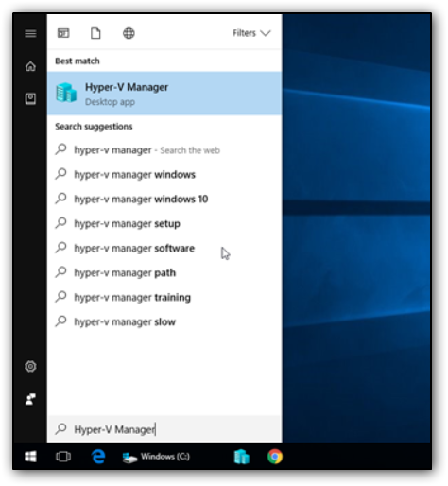Select 'hyper-v manager slow' suggestion
This screenshot has width=448, height=486.
tap(164, 322)
